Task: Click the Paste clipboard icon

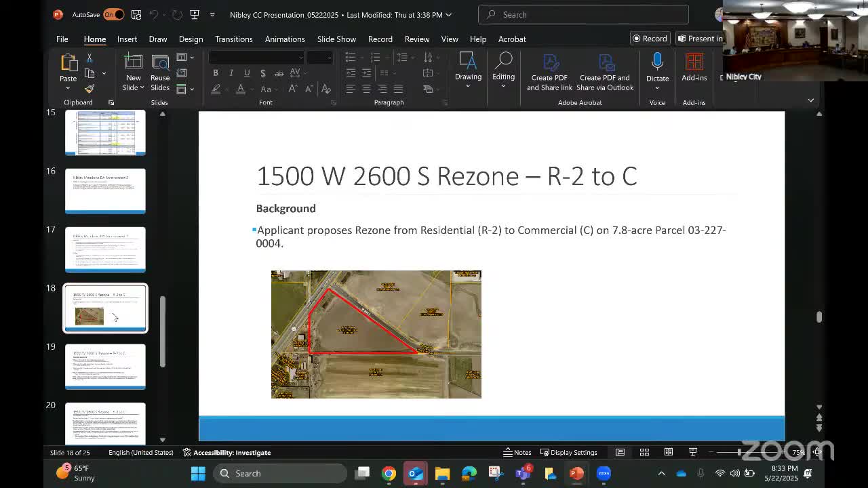Action: 68,62
